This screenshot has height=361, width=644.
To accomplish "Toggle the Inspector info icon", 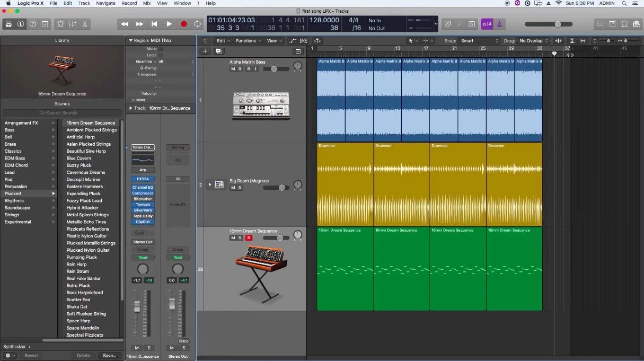I will click(x=21, y=24).
